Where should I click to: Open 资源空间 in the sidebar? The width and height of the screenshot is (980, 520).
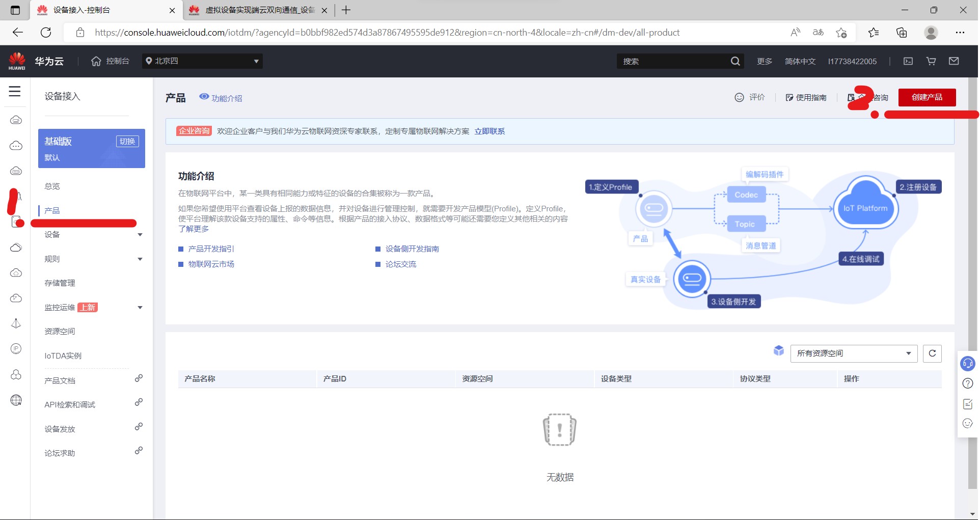[x=60, y=332]
